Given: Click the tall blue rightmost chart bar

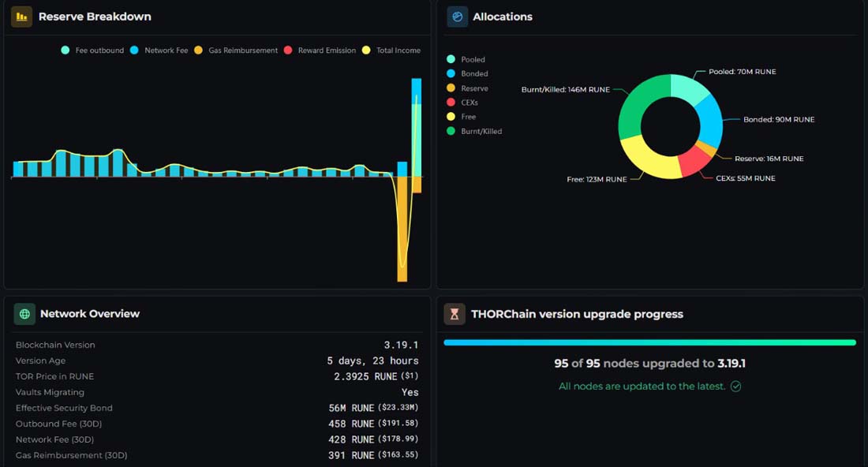Looking at the screenshot, I should [x=417, y=127].
